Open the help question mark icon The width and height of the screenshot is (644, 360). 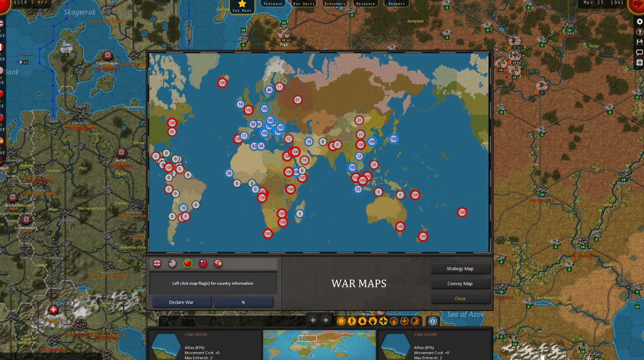click(x=640, y=32)
